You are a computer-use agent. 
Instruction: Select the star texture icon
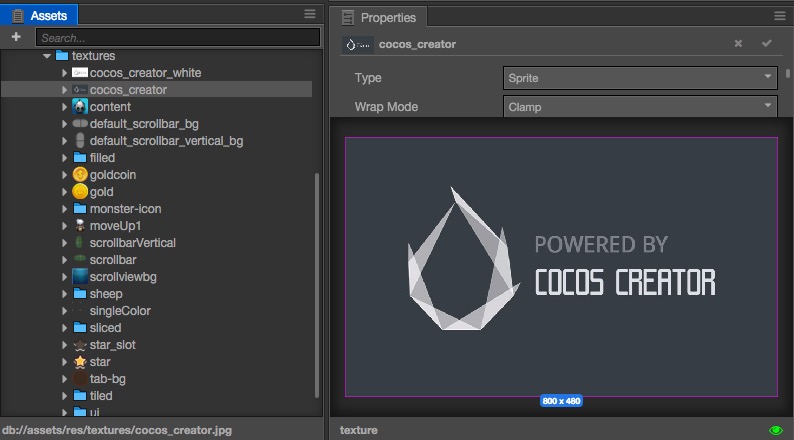[80, 362]
